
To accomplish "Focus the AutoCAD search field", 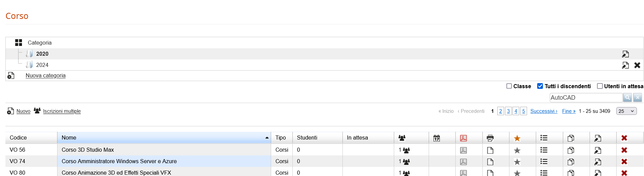I will click(x=586, y=98).
